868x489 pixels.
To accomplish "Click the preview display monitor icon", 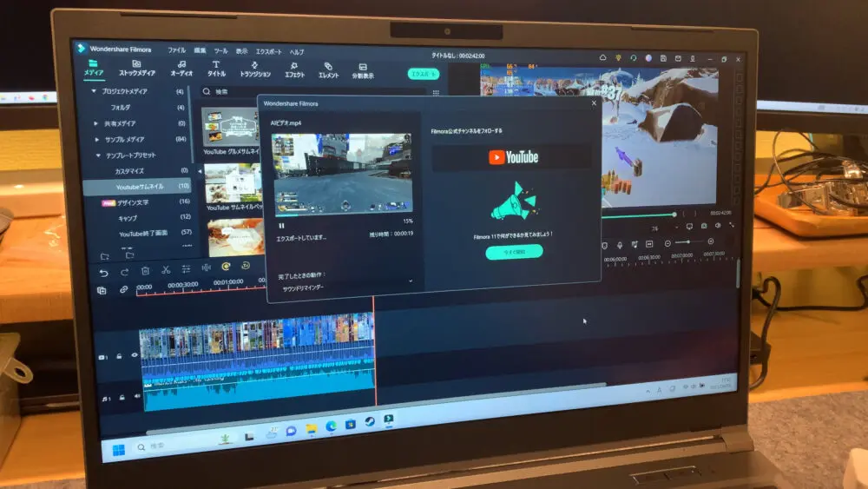I will click(x=689, y=227).
